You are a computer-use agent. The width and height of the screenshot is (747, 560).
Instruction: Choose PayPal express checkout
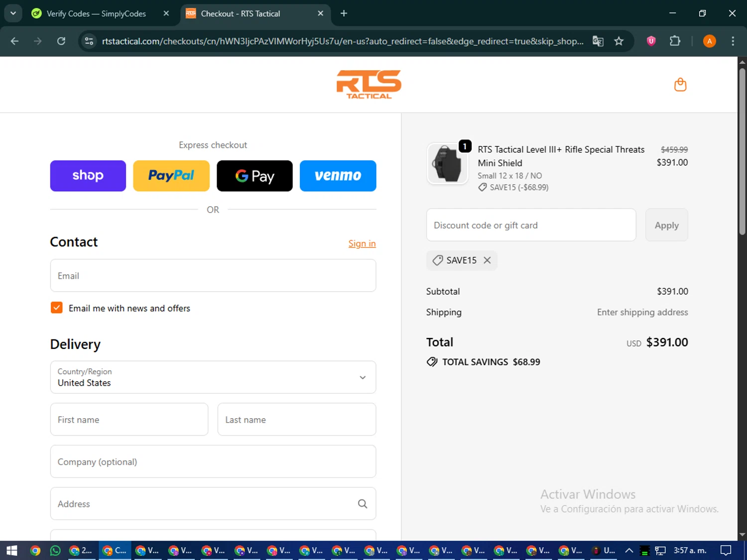click(x=171, y=176)
